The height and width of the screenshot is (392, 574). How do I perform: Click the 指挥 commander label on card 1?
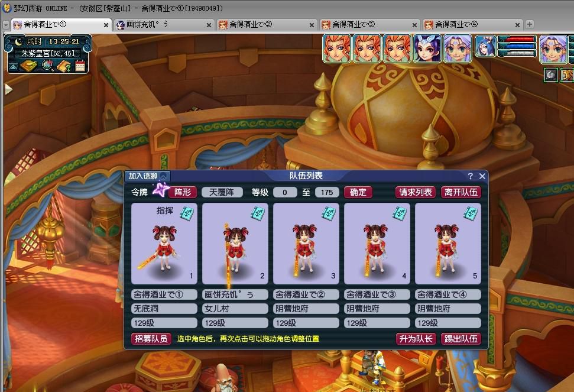(165, 210)
